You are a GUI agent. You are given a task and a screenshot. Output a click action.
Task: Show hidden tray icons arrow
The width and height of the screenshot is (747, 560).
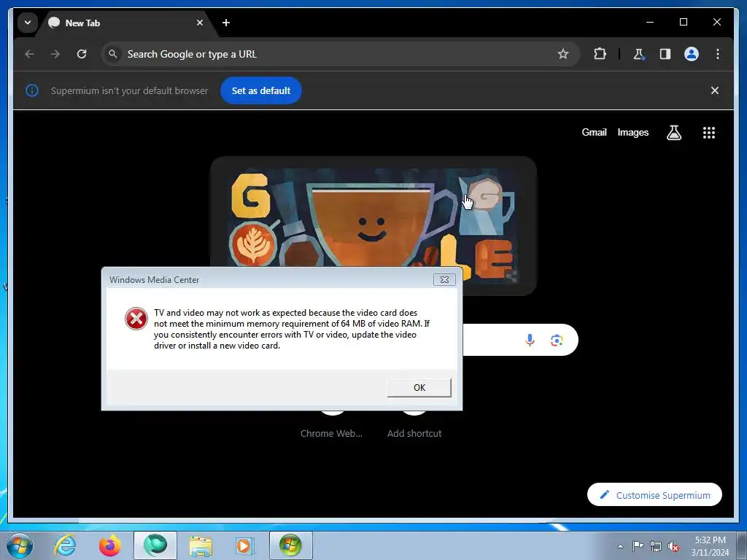click(620, 546)
